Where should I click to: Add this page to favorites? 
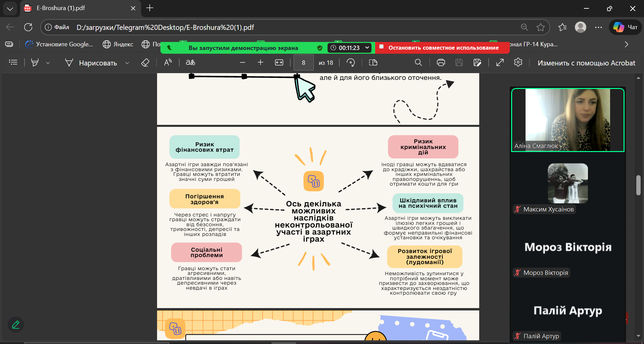540,27
